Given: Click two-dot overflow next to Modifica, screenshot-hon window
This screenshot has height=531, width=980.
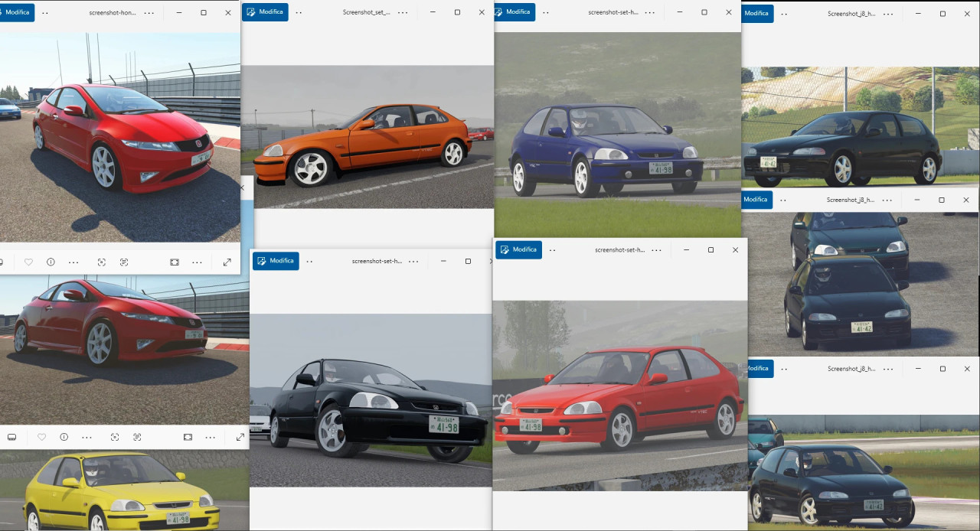Looking at the screenshot, I should (x=45, y=13).
